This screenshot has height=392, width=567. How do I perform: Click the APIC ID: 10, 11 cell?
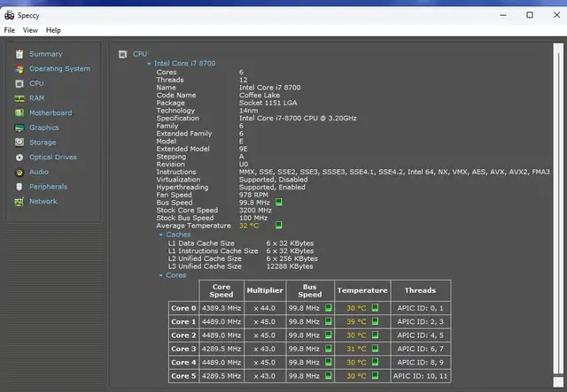pos(420,376)
